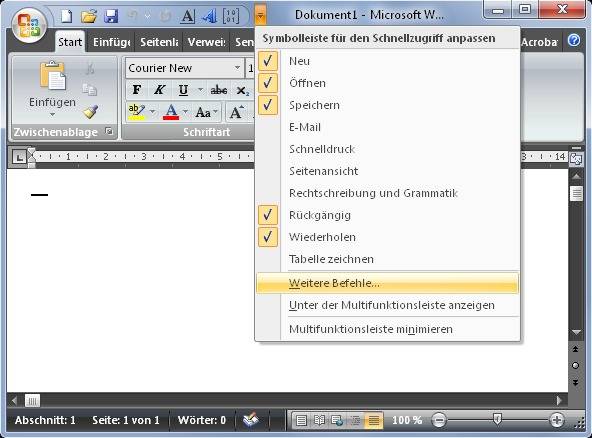This screenshot has height=438, width=592.
Task: Click the copy icon in Zwischenablage
Action: (x=90, y=90)
